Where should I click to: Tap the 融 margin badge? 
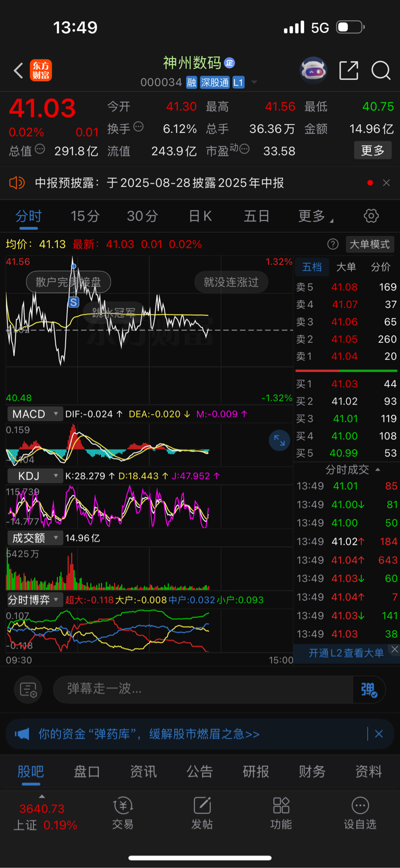click(x=192, y=82)
